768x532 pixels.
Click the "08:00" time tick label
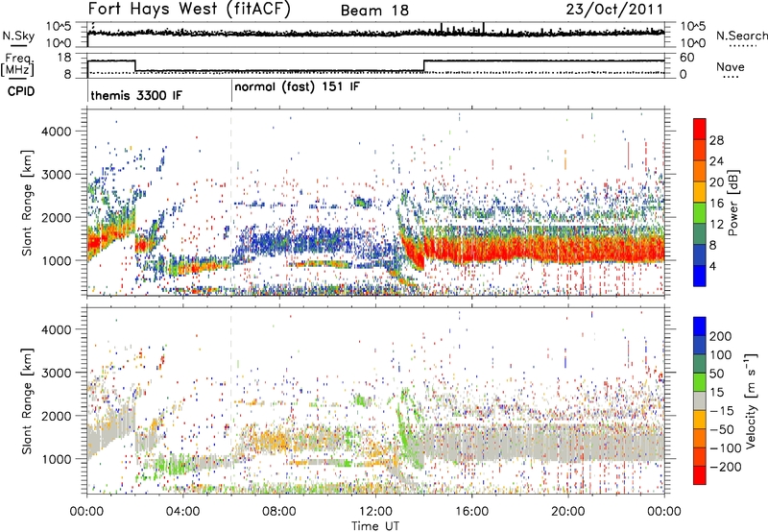[x=278, y=512]
